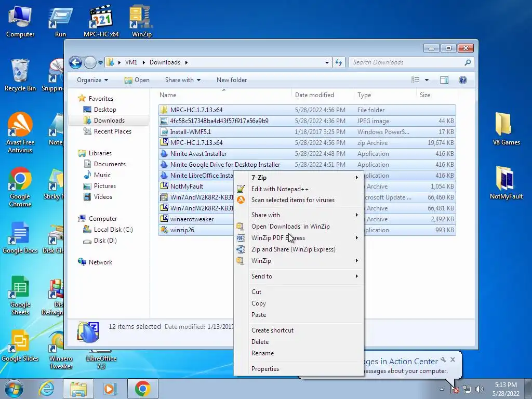Select Local Disk (C:) in navigation pane

pos(113,230)
